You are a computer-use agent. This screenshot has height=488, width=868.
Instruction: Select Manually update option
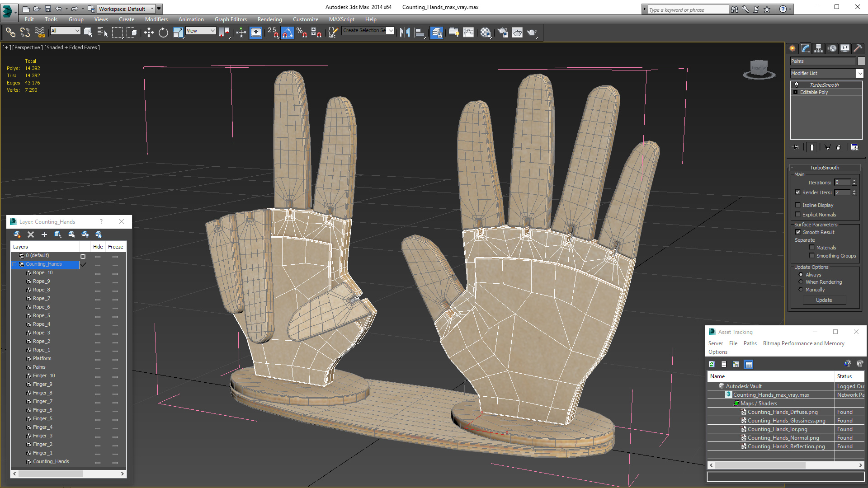[x=801, y=290]
